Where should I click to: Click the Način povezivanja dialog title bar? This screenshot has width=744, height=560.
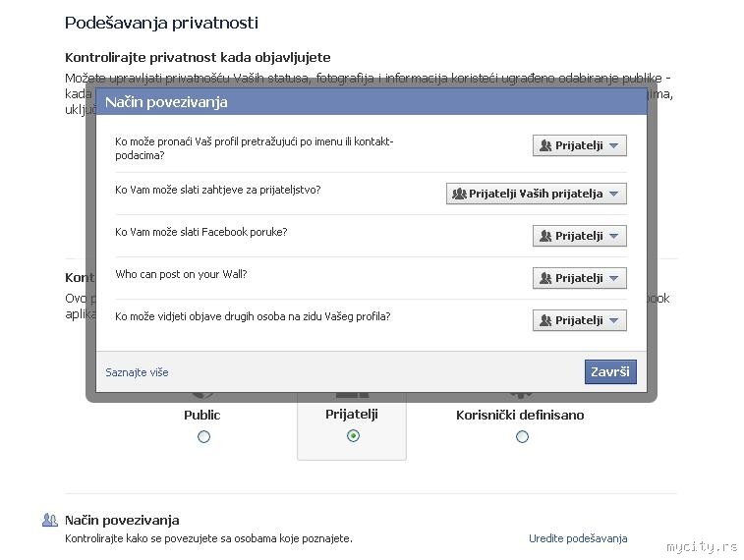(372, 101)
